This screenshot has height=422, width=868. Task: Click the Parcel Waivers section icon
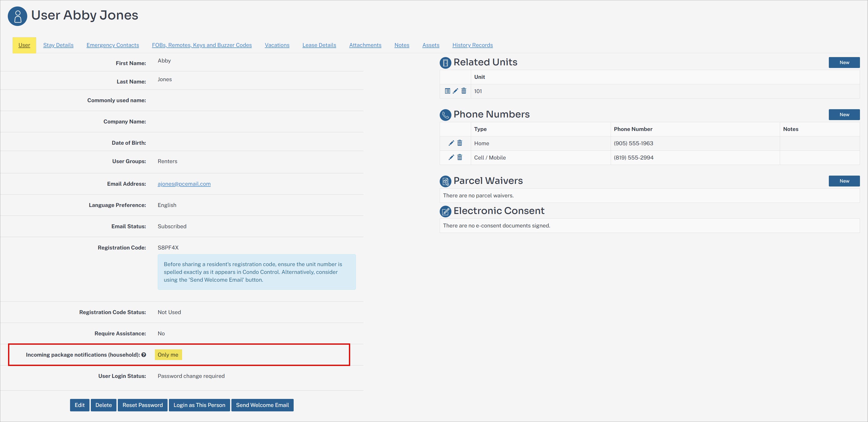tap(445, 182)
